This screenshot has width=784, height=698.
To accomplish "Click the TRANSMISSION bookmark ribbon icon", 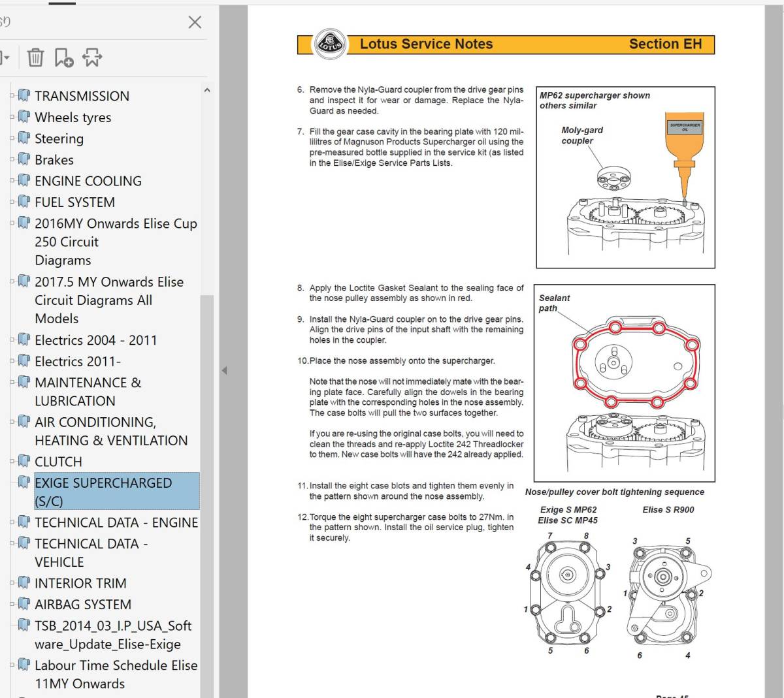I will 24,95.
